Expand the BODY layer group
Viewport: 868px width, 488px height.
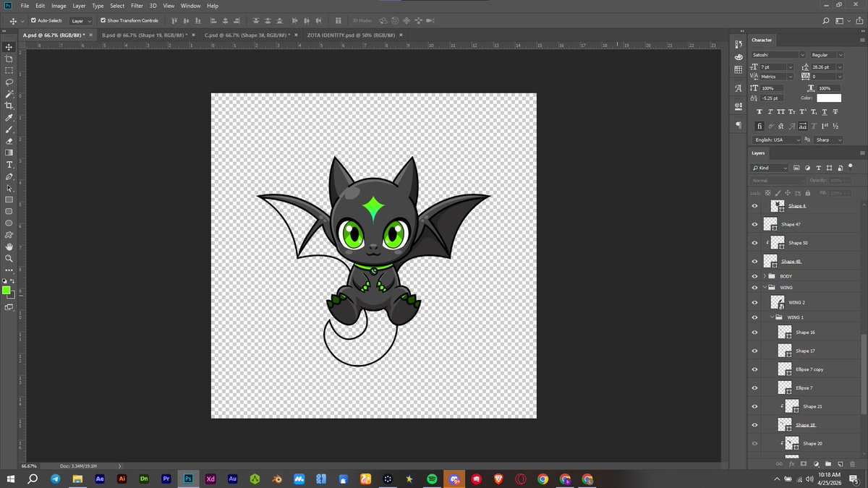[x=764, y=276]
